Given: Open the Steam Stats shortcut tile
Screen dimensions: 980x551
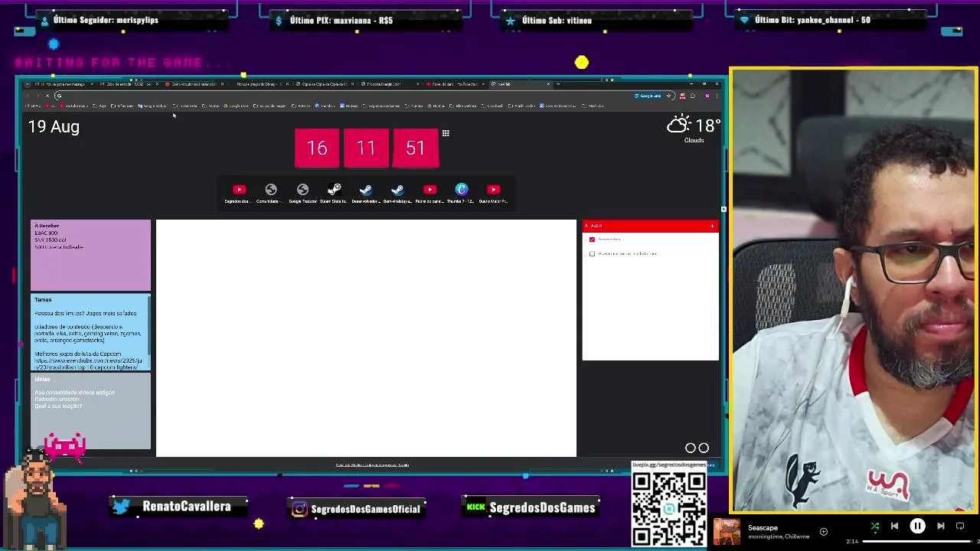Looking at the screenshot, I should click(x=334, y=193).
